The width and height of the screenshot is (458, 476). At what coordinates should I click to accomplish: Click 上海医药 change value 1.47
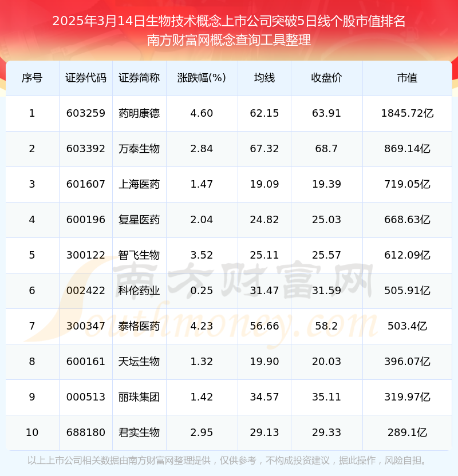click(x=202, y=184)
